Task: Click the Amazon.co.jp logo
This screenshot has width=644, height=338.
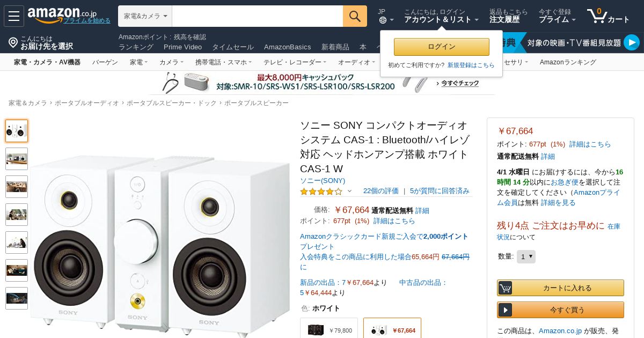Action: click(x=62, y=14)
